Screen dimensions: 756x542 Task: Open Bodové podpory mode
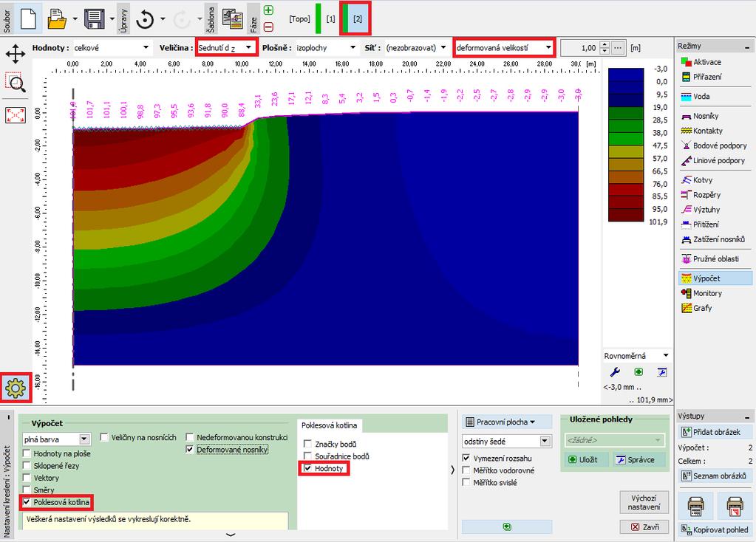714,145
